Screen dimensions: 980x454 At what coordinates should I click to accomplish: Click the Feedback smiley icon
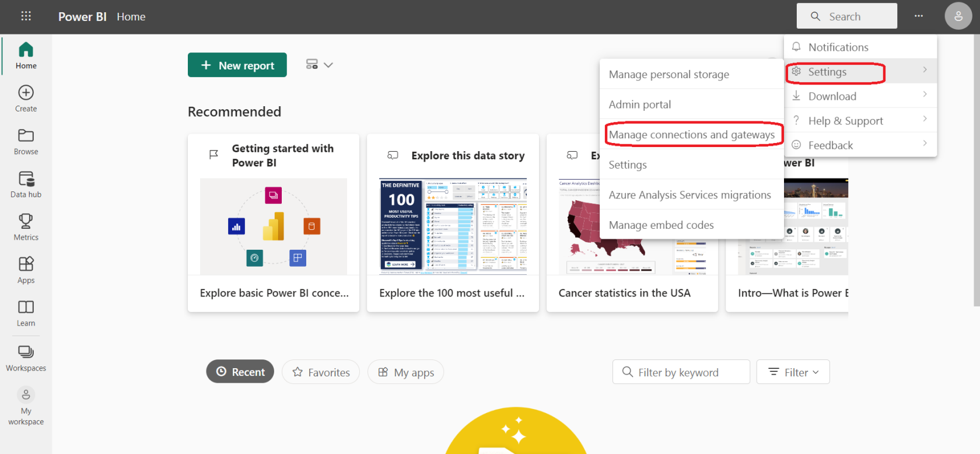pyautogui.click(x=796, y=145)
